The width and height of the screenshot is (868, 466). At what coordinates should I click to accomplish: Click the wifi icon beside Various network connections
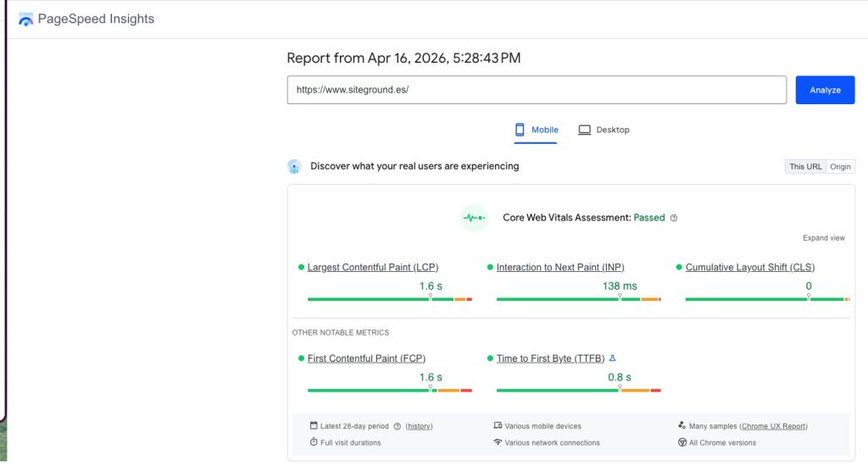coord(498,442)
